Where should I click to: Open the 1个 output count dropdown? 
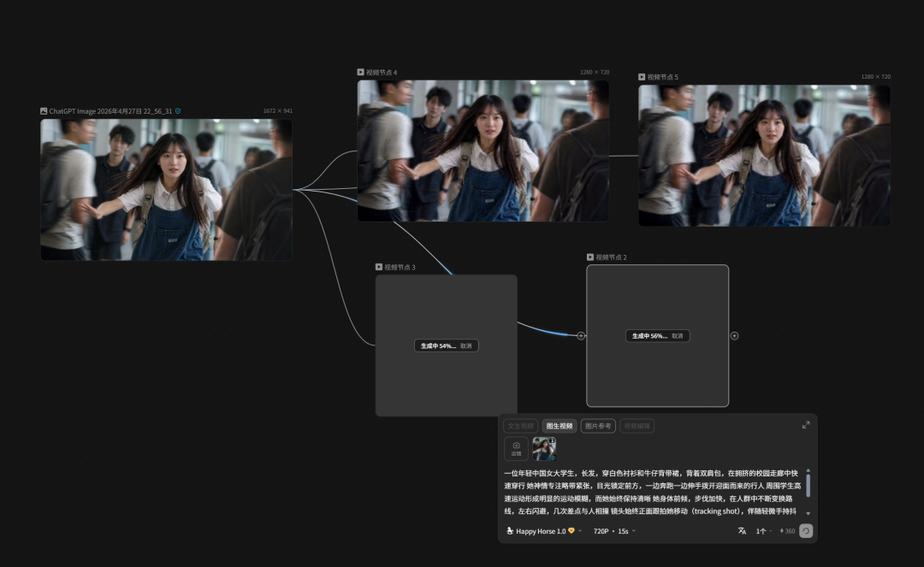(x=763, y=531)
